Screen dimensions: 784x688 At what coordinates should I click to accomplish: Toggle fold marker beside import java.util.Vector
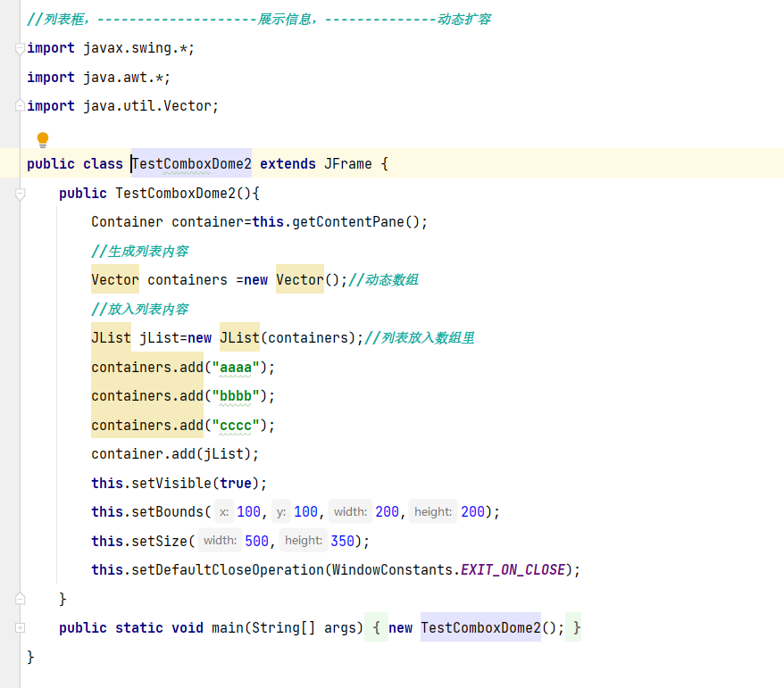(x=20, y=105)
